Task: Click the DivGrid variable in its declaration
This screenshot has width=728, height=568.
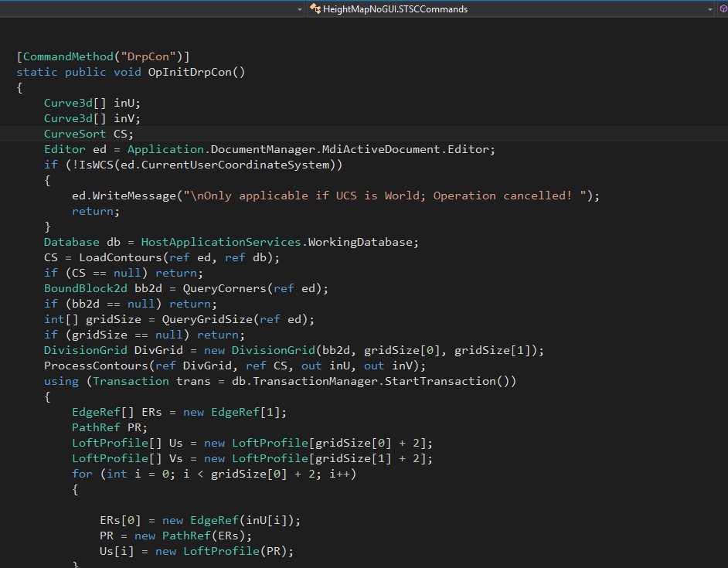Action: point(158,350)
